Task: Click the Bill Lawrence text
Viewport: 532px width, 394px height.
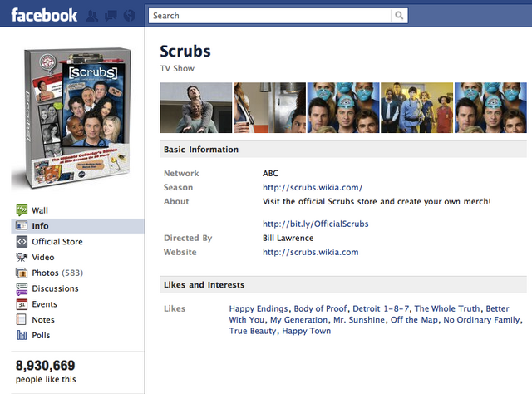Action: (x=288, y=238)
